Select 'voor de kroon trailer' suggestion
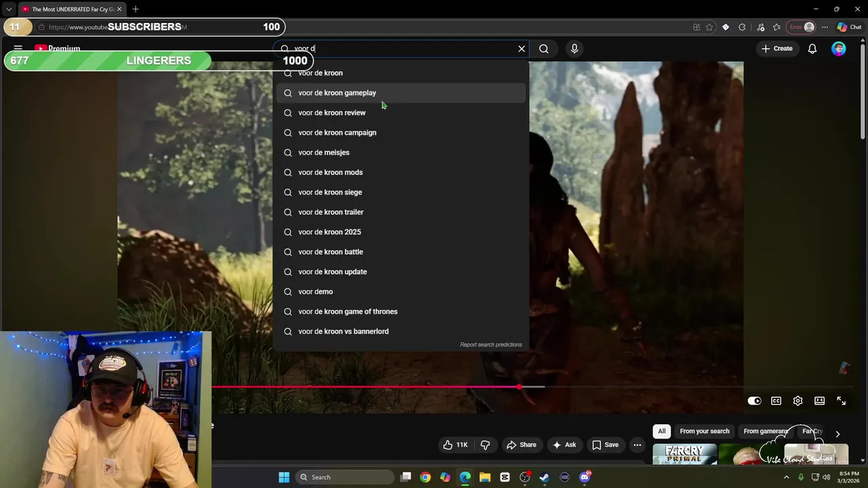 pos(401,212)
